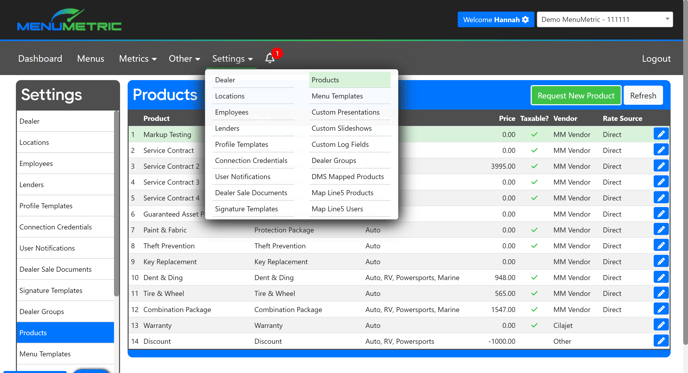The width and height of the screenshot is (688, 373).
Task: Open User Notifications in the sidebar
Action: 65,248
